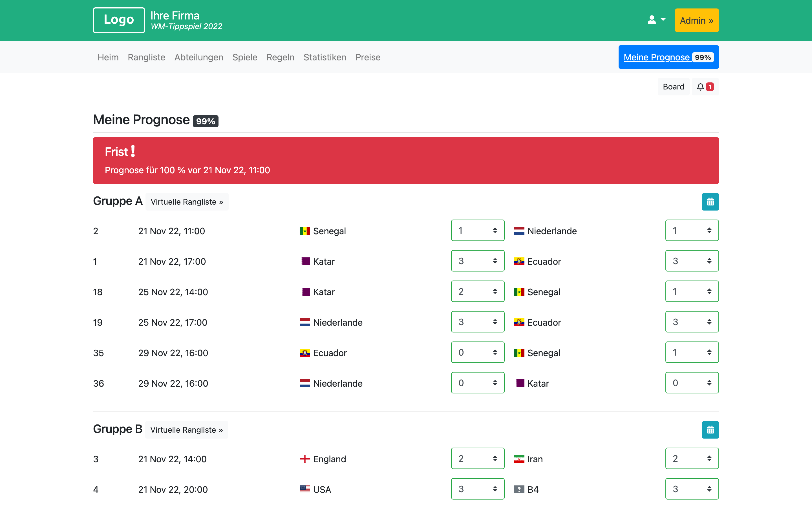Click the Senegal flag in match 18
The height and width of the screenshot is (508, 812).
(519, 292)
